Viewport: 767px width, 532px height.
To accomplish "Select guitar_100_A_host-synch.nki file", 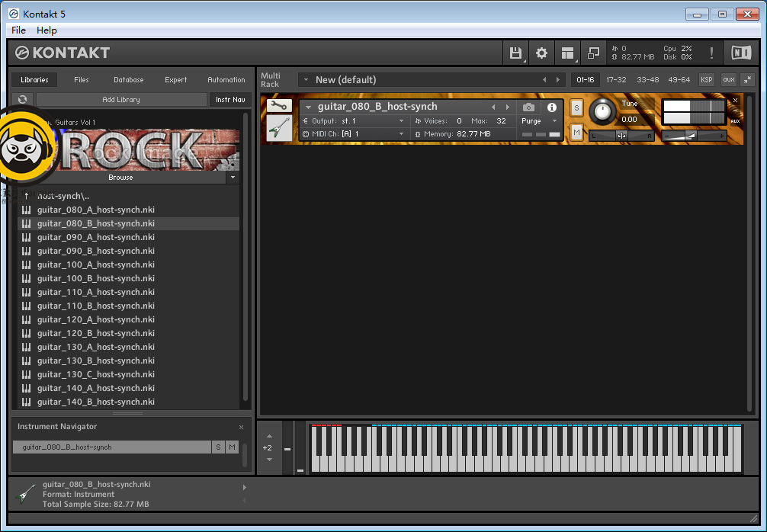I will pyautogui.click(x=129, y=264).
